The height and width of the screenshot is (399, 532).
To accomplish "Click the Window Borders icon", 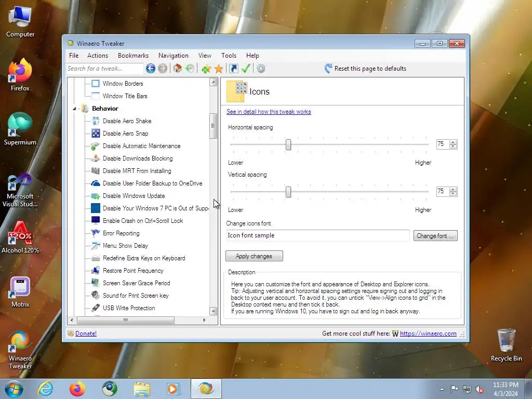I will coord(96,84).
